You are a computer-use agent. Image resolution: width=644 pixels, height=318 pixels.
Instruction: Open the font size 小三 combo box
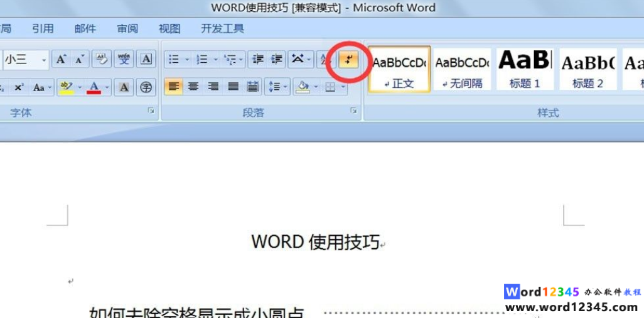pos(26,60)
